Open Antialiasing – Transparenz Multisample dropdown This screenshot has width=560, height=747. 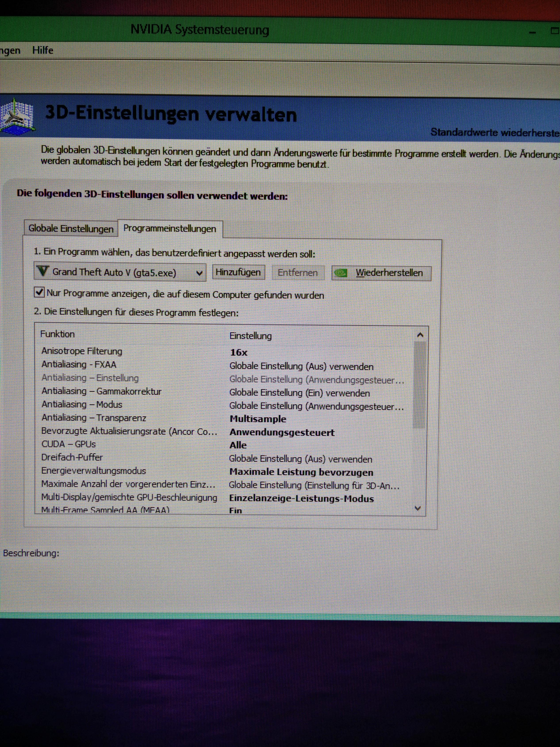258,419
